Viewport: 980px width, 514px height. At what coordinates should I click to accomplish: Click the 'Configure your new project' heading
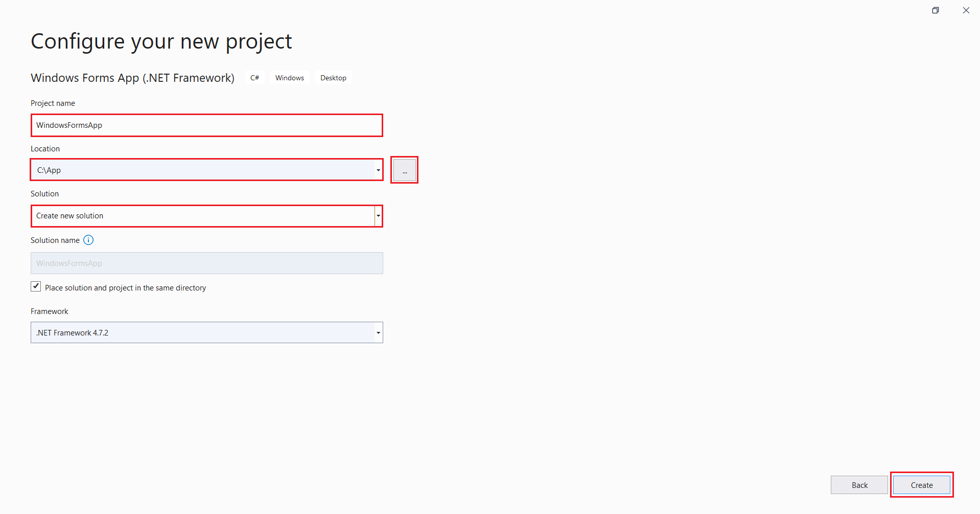click(x=161, y=41)
